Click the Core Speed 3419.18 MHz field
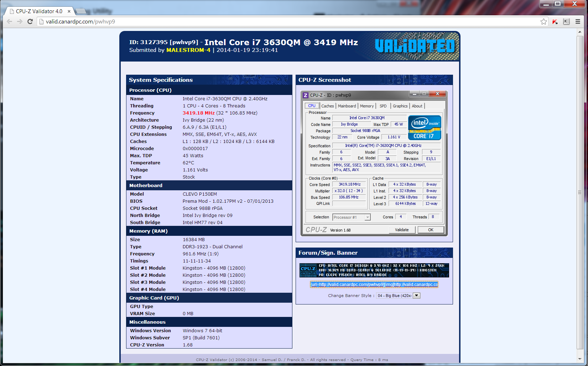Screen dimensions: 588x366 pyautogui.click(x=349, y=184)
